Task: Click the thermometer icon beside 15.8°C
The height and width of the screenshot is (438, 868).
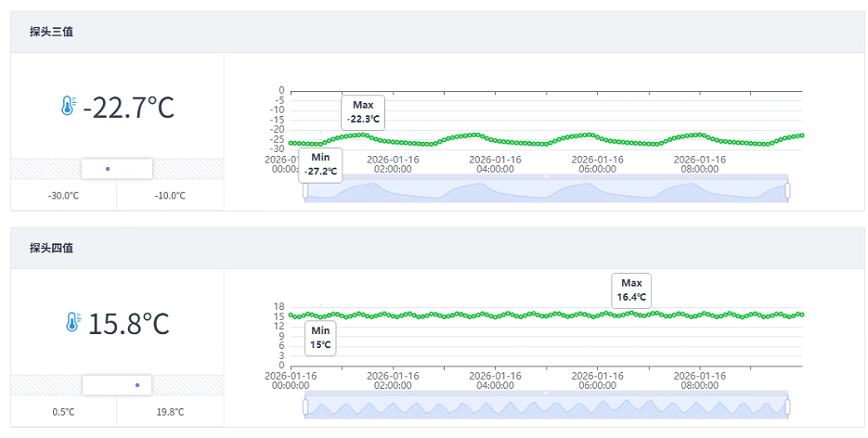Action: (72, 322)
